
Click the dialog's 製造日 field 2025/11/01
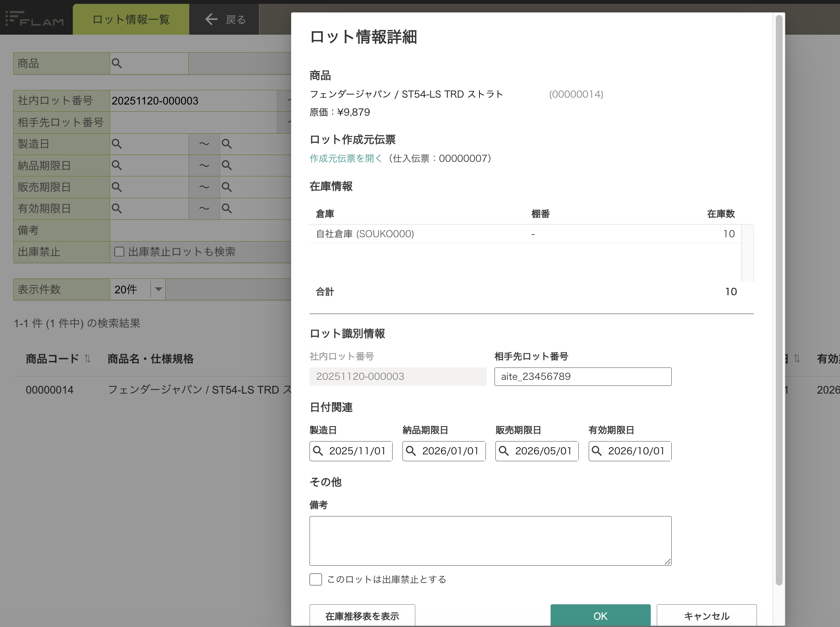pyautogui.click(x=351, y=451)
